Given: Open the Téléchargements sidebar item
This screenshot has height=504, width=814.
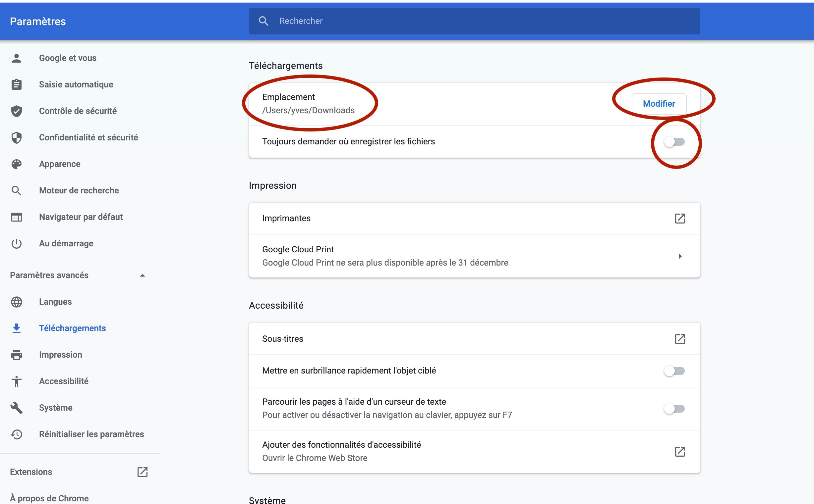Looking at the screenshot, I should [x=72, y=328].
